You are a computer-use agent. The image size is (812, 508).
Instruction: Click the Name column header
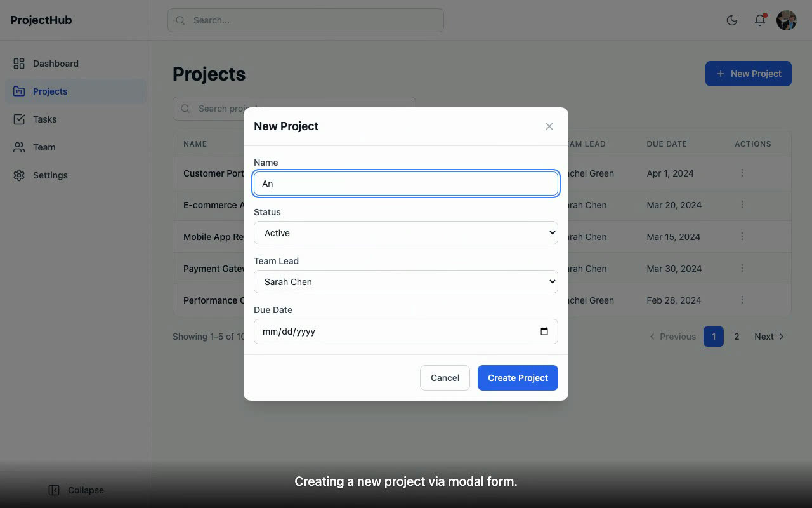(x=195, y=144)
